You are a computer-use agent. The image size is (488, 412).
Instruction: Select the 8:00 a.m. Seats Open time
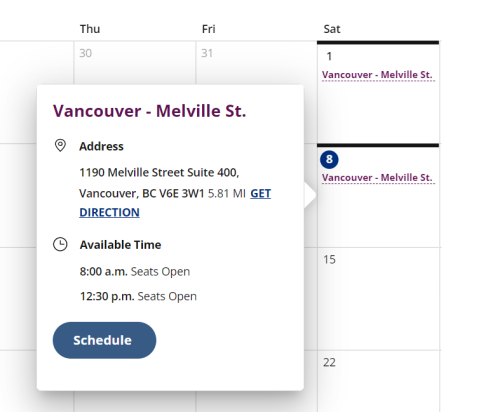coord(135,271)
